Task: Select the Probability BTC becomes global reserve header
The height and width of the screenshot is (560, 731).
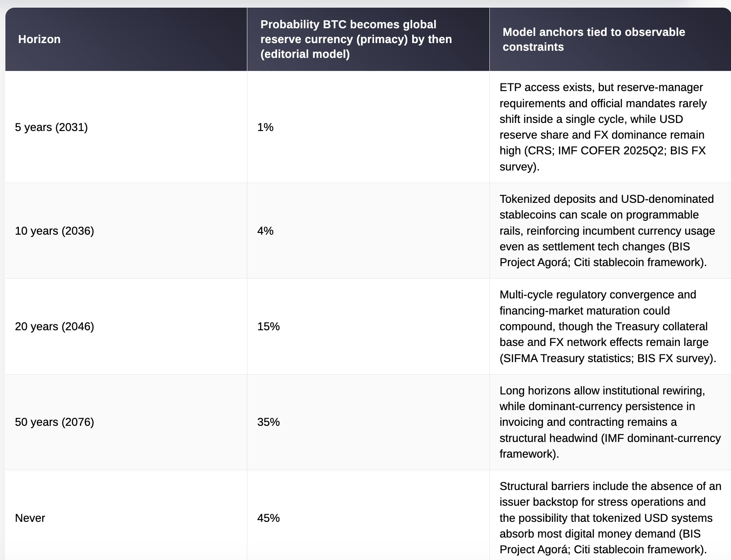Action: (356, 39)
